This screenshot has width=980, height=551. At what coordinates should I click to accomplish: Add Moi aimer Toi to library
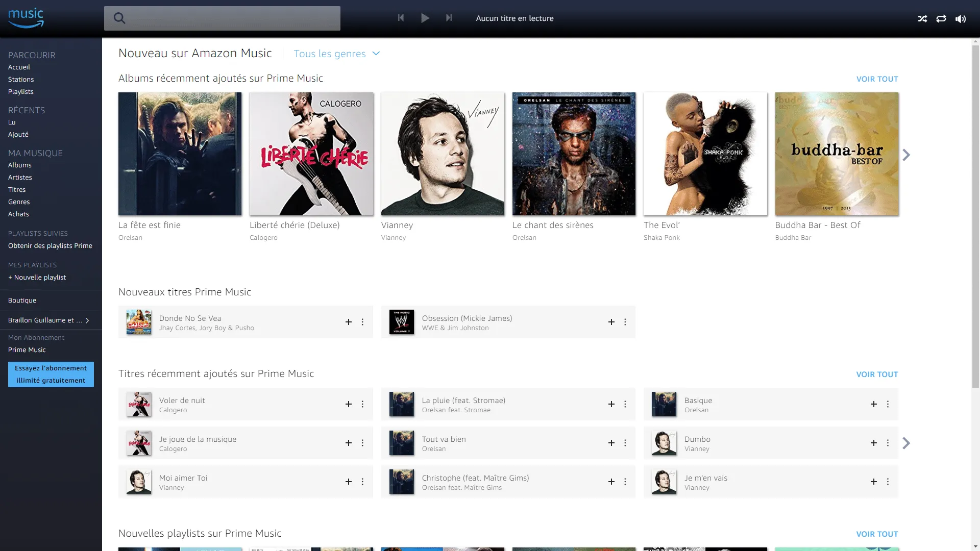[349, 482]
